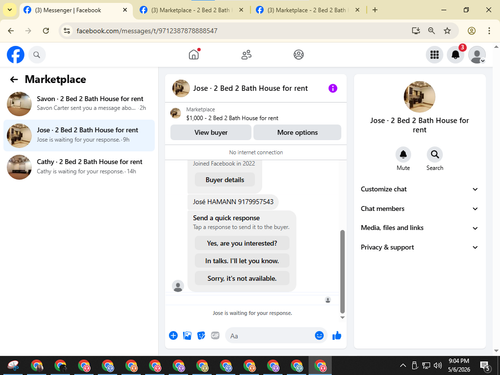
Task: Open Savon's 2 Bed 2 Bath conversation
Action: pos(79,103)
